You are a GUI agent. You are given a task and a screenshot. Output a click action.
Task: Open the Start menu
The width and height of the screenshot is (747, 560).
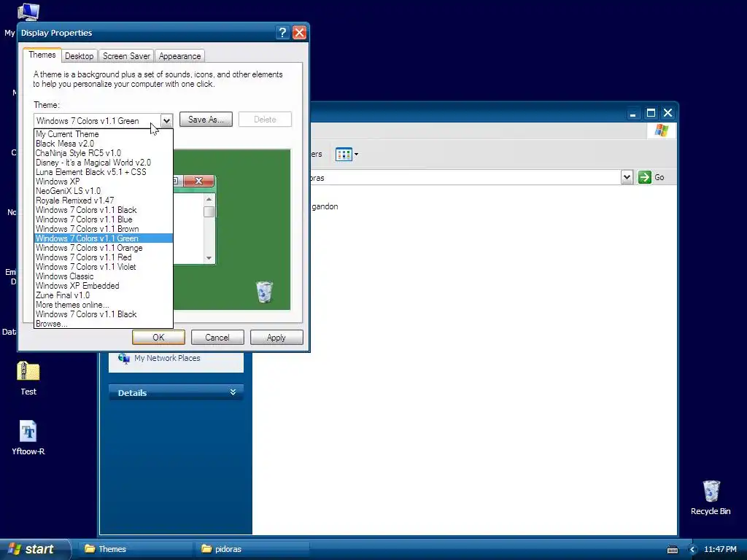(35, 549)
